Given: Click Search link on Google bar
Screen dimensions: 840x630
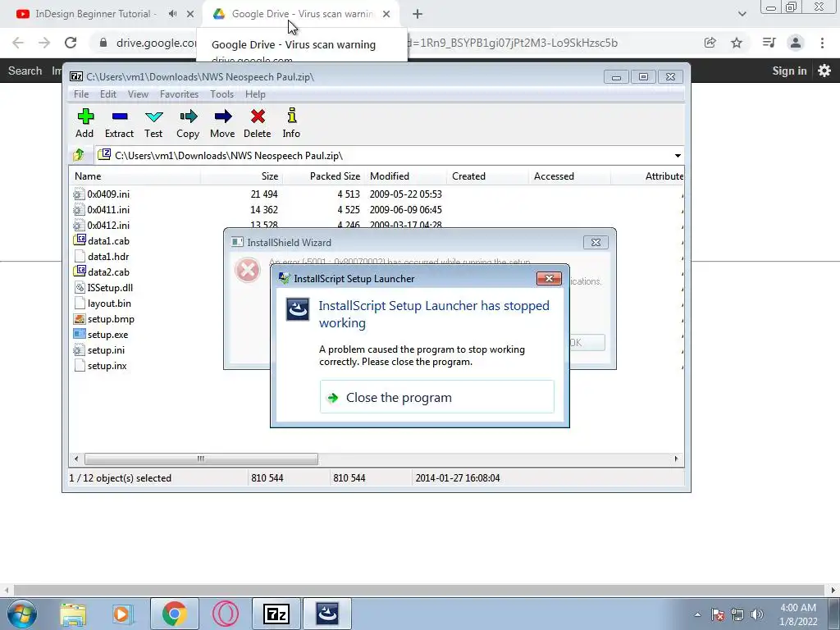Looking at the screenshot, I should point(25,71).
